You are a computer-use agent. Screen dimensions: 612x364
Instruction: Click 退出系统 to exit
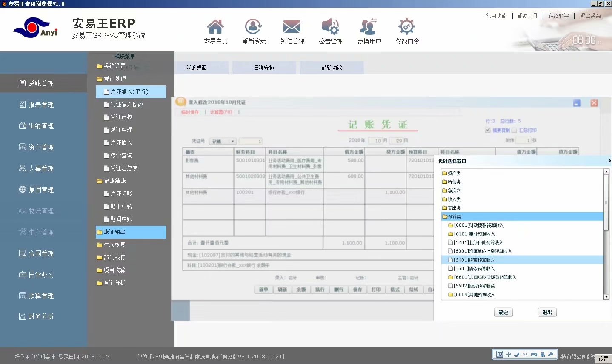pos(590,16)
